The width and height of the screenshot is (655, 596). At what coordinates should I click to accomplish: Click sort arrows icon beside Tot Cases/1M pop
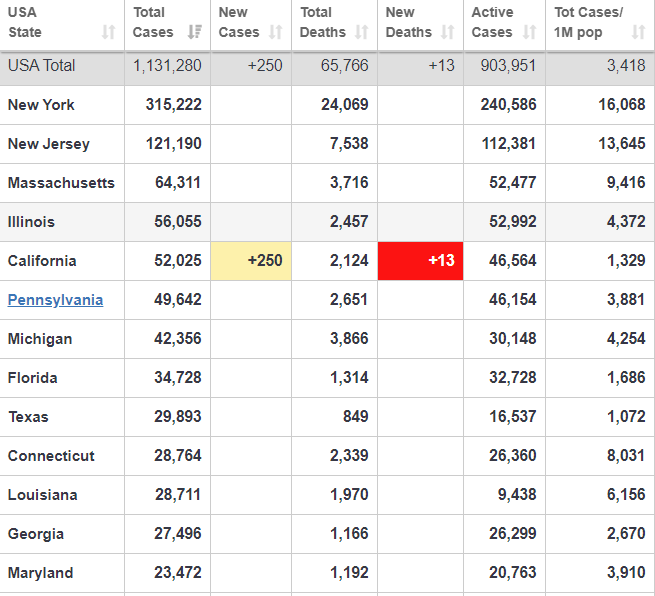tap(638, 33)
